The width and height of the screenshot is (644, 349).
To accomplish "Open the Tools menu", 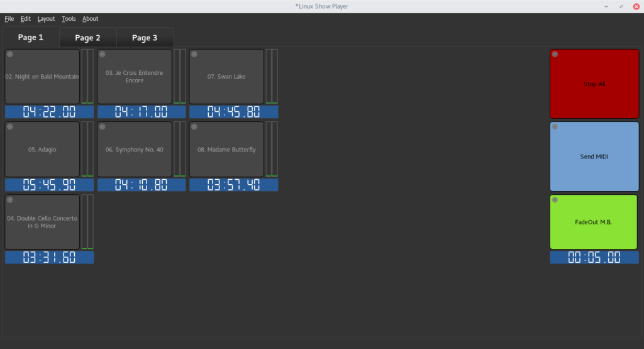I will click(x=69, y=19).
